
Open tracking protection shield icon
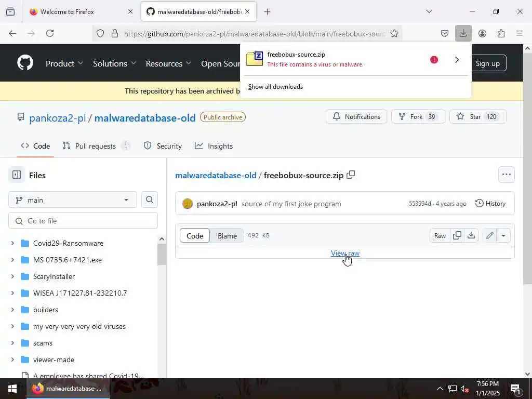pos(100,33)
